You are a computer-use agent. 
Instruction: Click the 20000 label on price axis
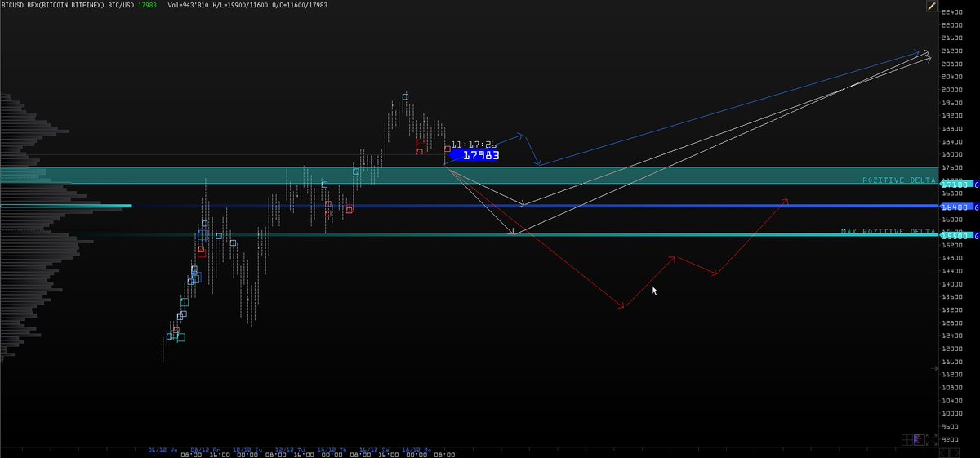click(953, 90)
